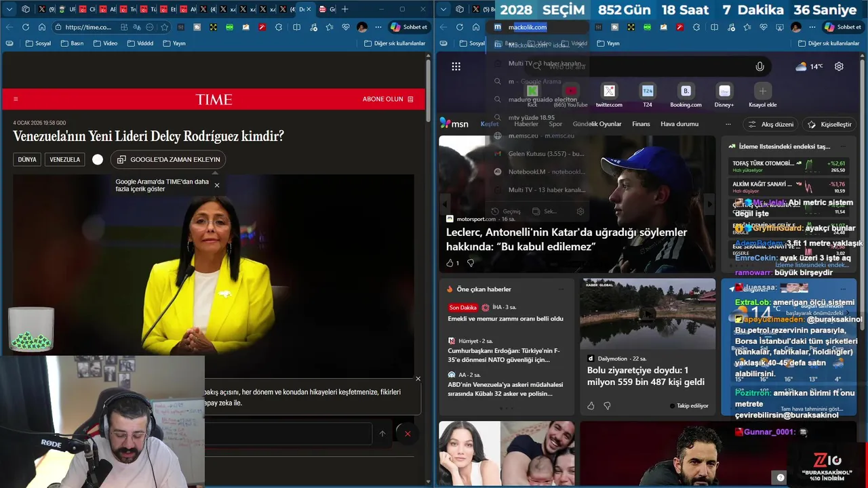Open Workspaces icon in left browser window
868x488 pixels.
click(26, 9)
